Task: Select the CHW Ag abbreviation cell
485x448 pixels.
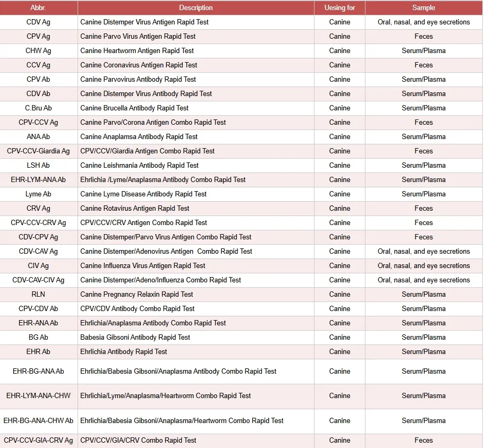Action: point(38,51)
